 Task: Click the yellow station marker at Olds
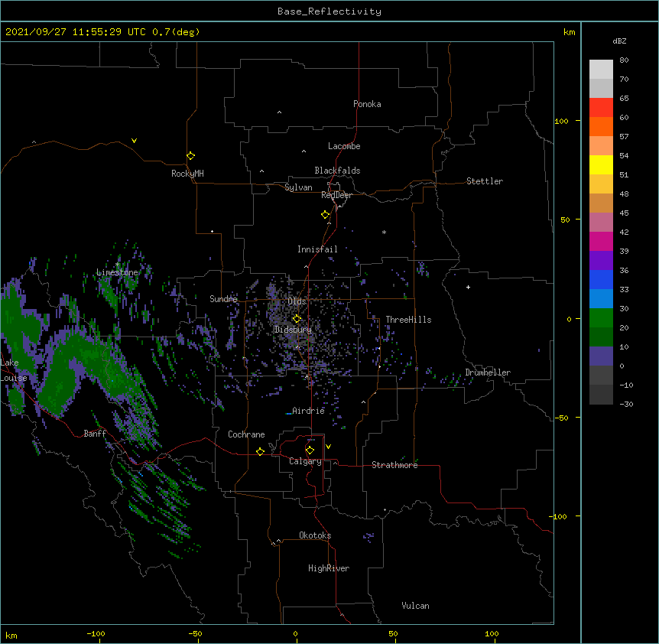297,319
